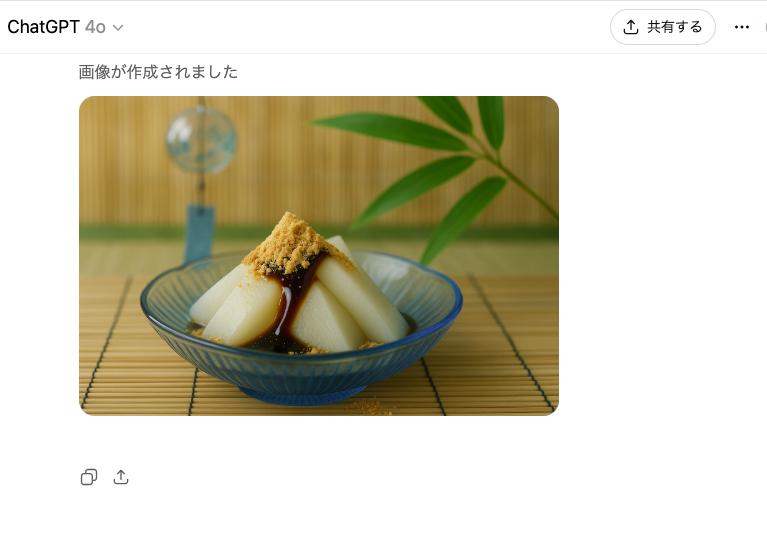The image size is (767, 537).
Task: Click the 4o model label
Action: [x=95, y=27]
